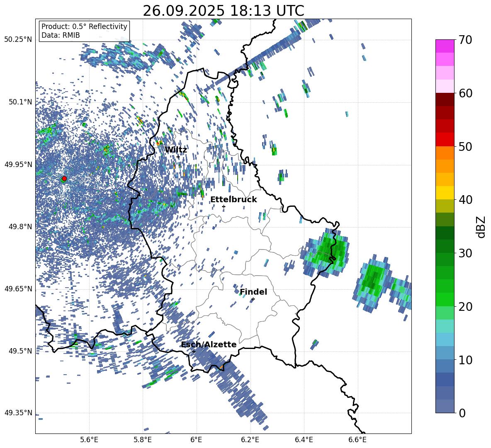
Task: Click the colorbar value 10
Action: [x=465, y=360]
